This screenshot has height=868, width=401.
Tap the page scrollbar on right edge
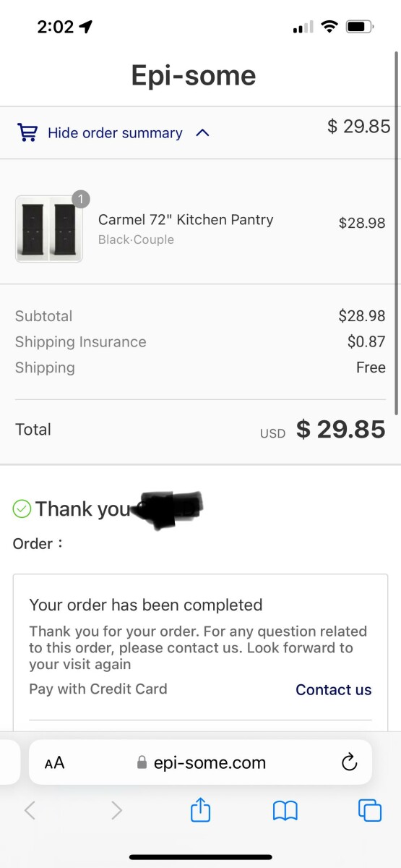(396, 231)
